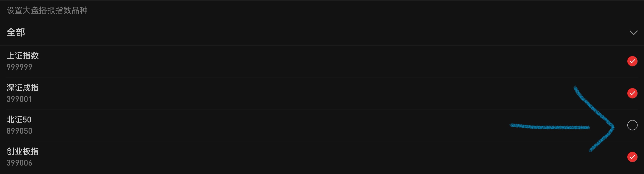644x174 pixels.
Task: Click the 上证指数 index name
Action: [23, 56]
